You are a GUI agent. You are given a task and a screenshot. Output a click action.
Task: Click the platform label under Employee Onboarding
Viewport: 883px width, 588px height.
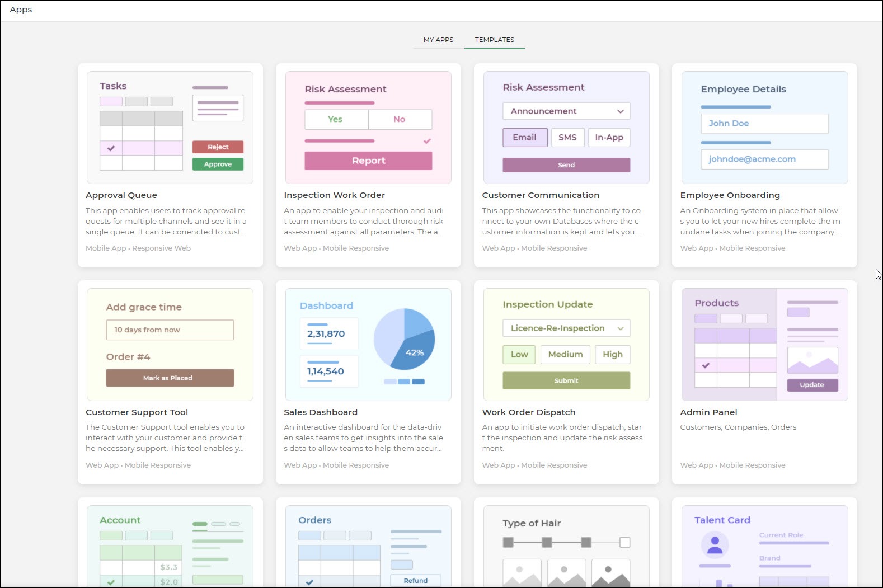(x=732, y=248)
